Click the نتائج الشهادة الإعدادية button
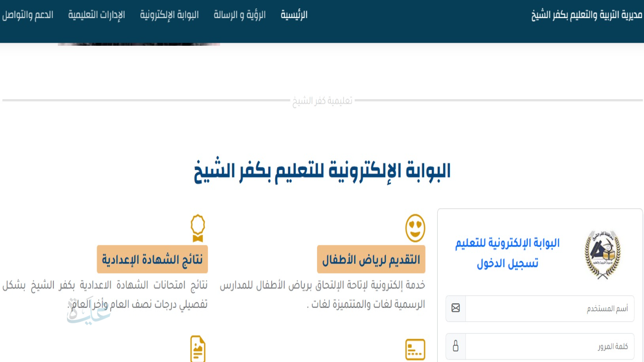The width and height of the screenshot is (644, 362). pyautogui.click(x=152, y=259)
